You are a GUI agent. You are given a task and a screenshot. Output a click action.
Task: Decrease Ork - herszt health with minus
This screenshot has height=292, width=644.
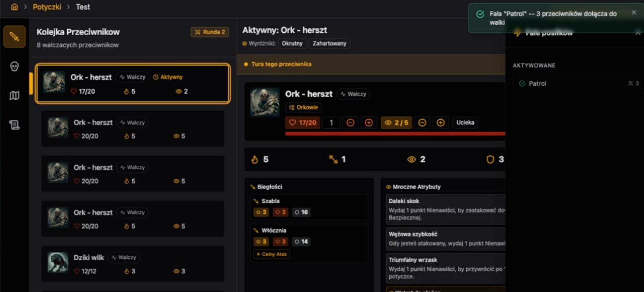(350, 123)
